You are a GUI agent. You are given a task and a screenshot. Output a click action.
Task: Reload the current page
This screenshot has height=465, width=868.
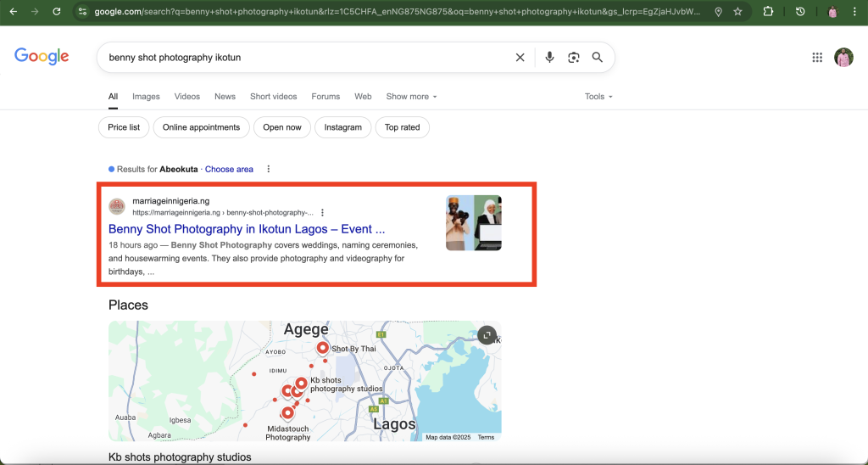[x=57, y=11]
